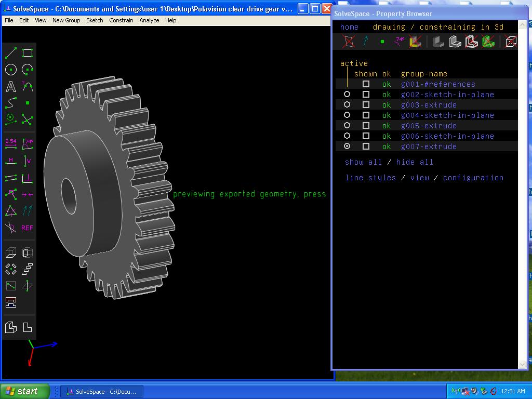Click the REF reference dimension toggle icon
Screen dimensions: 532x399
28,228
